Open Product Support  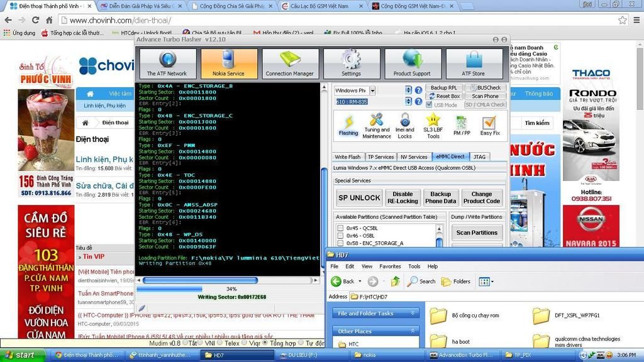point(413,63)
